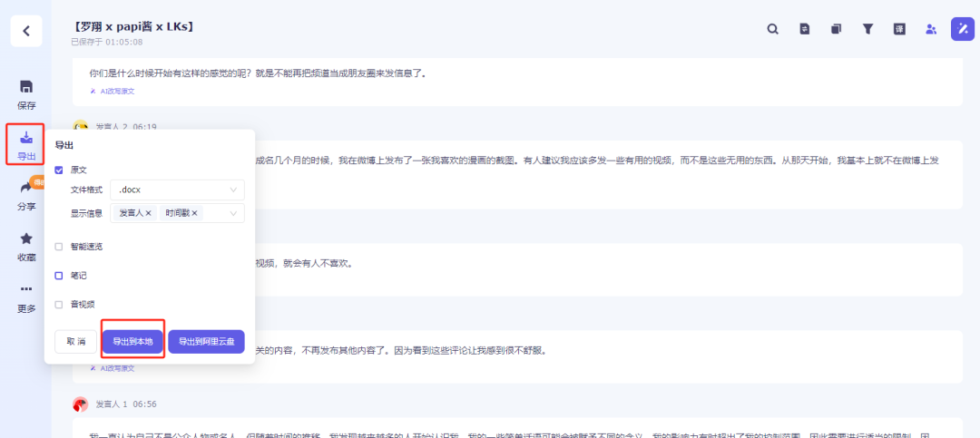Click the 导出到阿里云盘 button

pyautogui.click(x=206, y=342)
